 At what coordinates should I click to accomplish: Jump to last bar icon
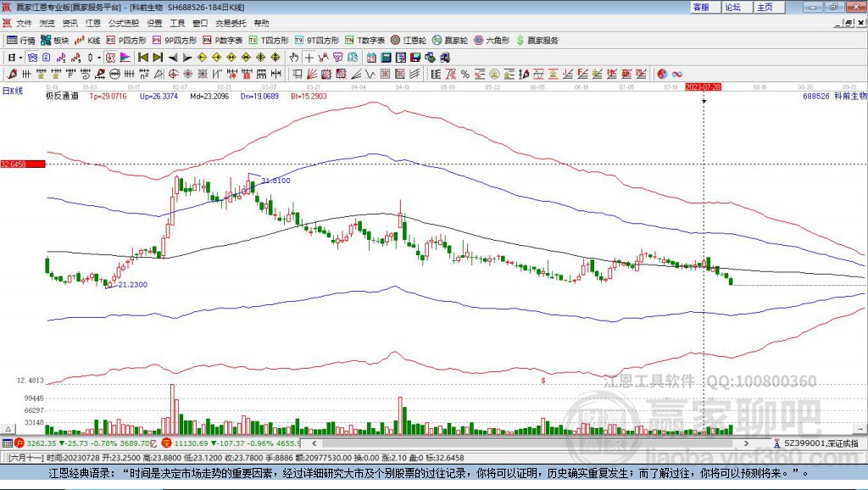pyautogui.click(x=158, y=58)
